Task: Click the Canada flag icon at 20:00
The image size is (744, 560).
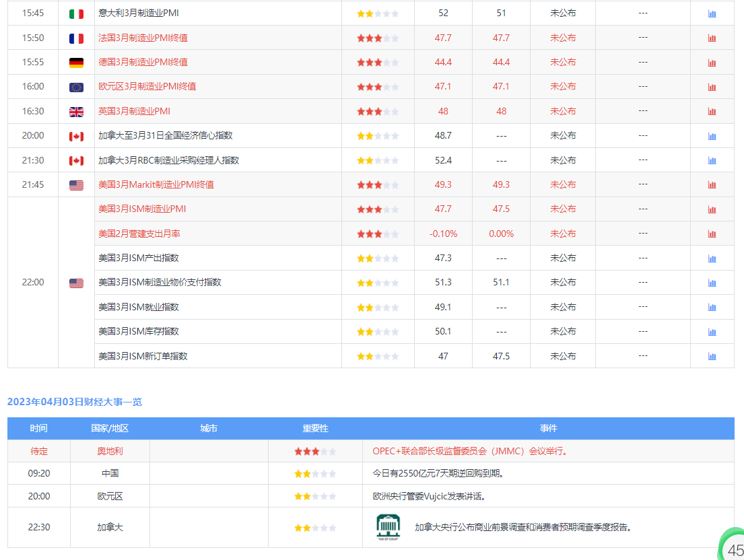Action: point(76,136)
